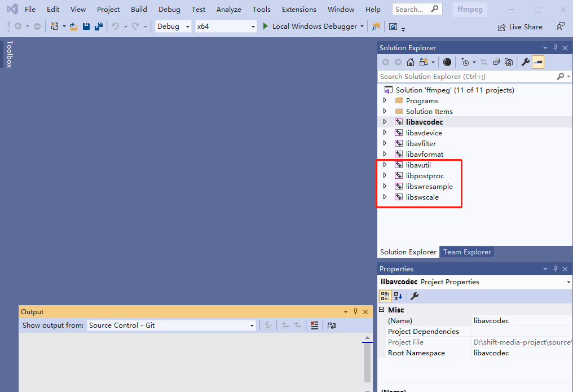The width and height of the screenshot is (573, 392).
Task: Click the Save All toolbar icon
Action: [99, 27]
